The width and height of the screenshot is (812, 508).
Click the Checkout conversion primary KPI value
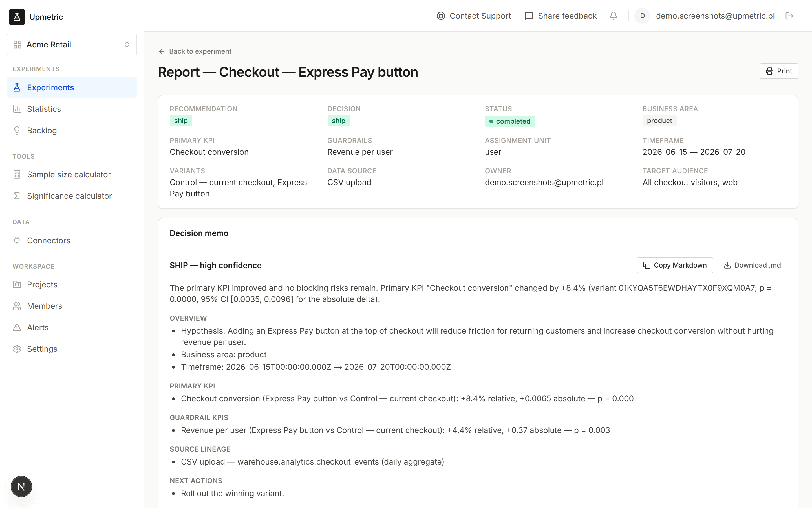click(x=209, y=152)
